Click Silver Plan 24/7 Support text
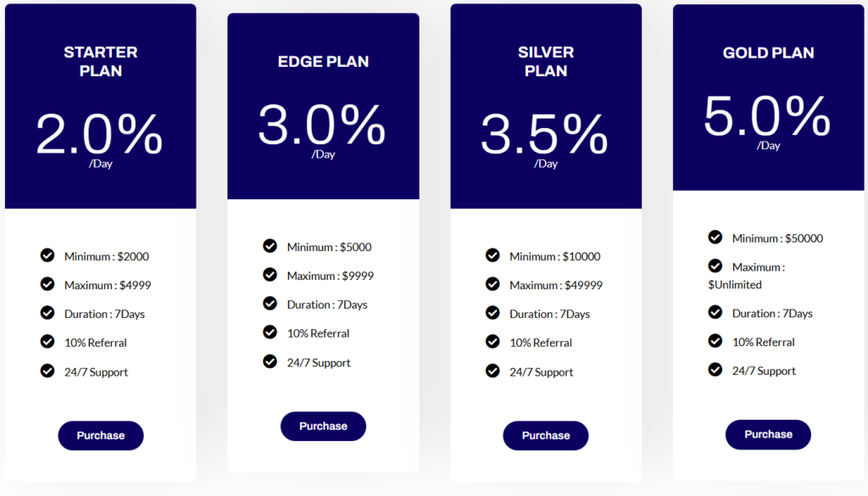Viewport: 868px width, 496px height. (x=541, y=372)
